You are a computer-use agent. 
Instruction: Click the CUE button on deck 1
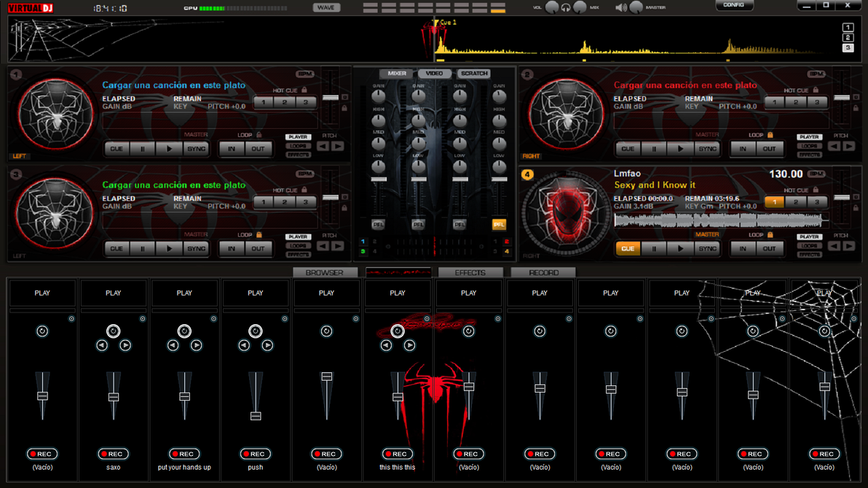point(117,149)
